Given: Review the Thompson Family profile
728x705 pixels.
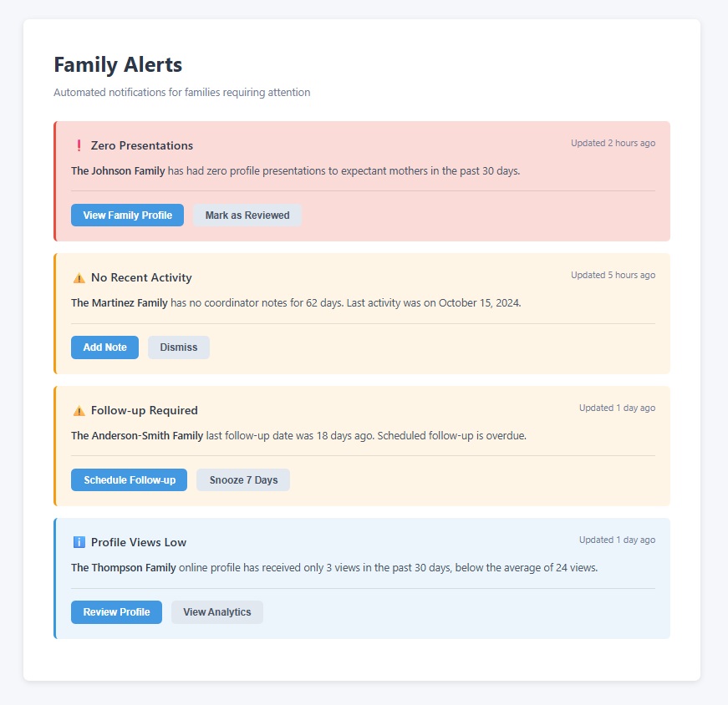Looking at the screenshot, I should click(x=116, y=611).
